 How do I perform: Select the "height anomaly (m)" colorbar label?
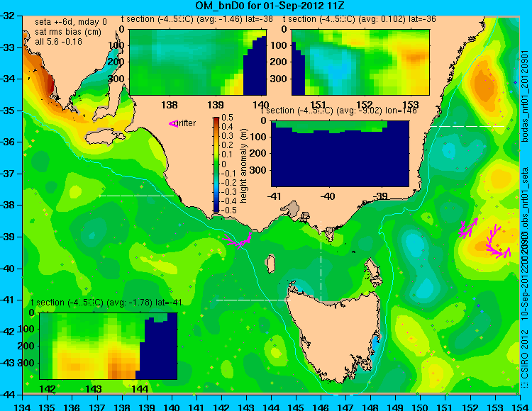click(243, 166)
